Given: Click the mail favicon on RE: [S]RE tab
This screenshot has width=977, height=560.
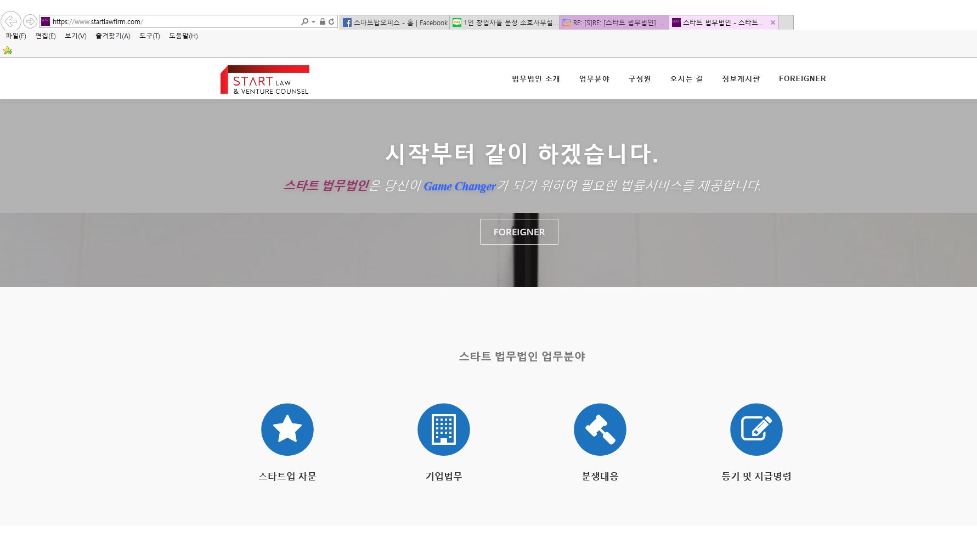Looking at the screenshot, I should click(x=567, y=22).
